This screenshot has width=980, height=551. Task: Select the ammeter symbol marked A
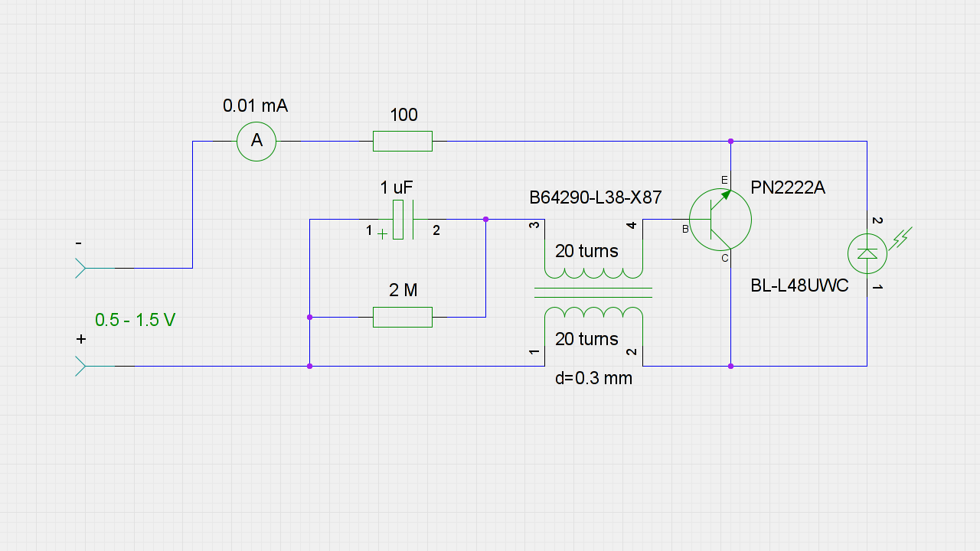click(x=256, y=141)
